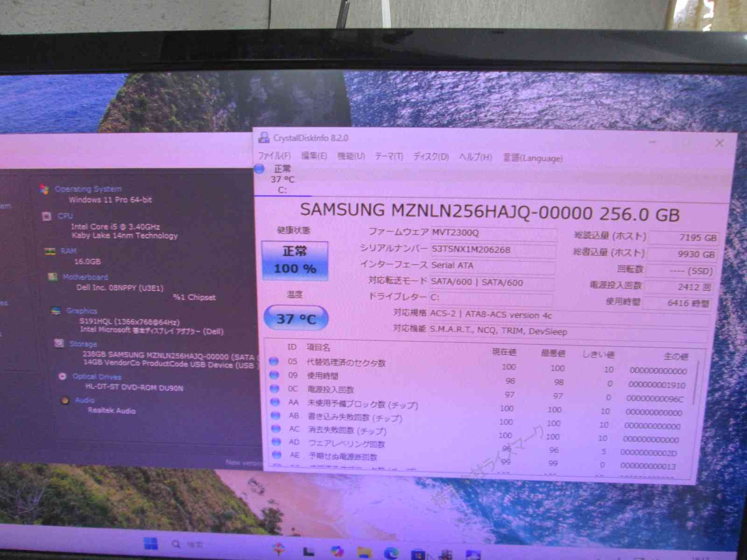Image resolution: width=747 pixels, height=560 pixels.
Task: Open the ファイル(F) menu
Action: (x=274, y=156)
